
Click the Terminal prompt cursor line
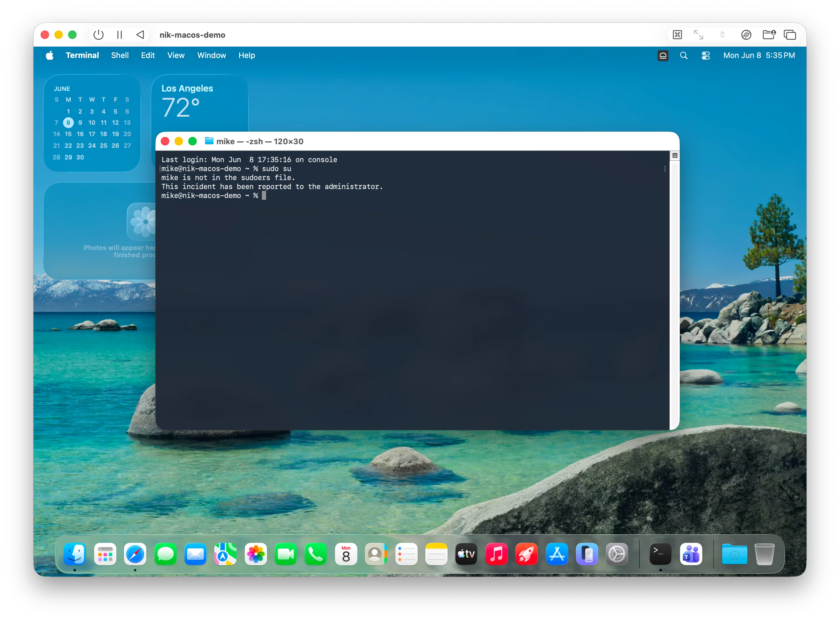tap(214, 195)
